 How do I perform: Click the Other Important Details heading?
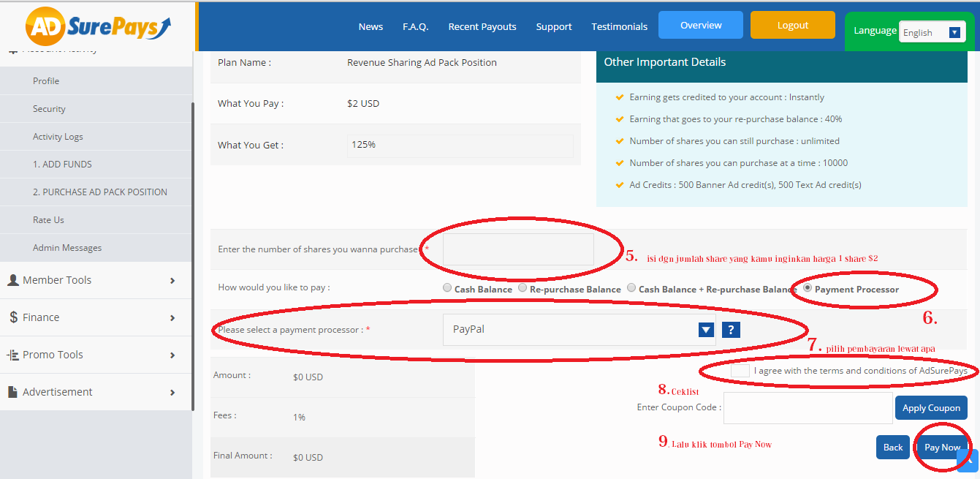[x=665, y=62]
